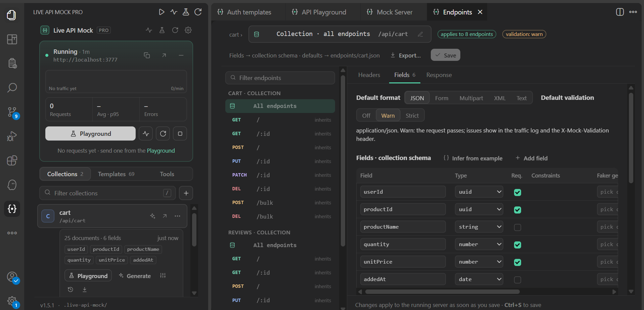The width and height of the screenshot is (644, 310).
Task: Open the Extensions icon in activity bar
Action: click(x=12, y=160)
